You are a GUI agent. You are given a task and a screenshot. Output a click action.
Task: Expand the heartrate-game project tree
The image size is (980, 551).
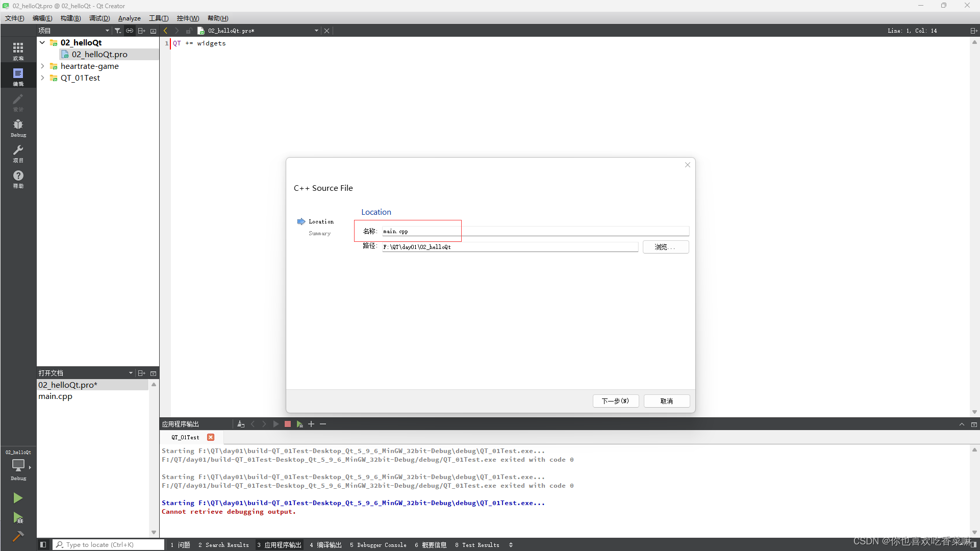click(x=42, y=66)
